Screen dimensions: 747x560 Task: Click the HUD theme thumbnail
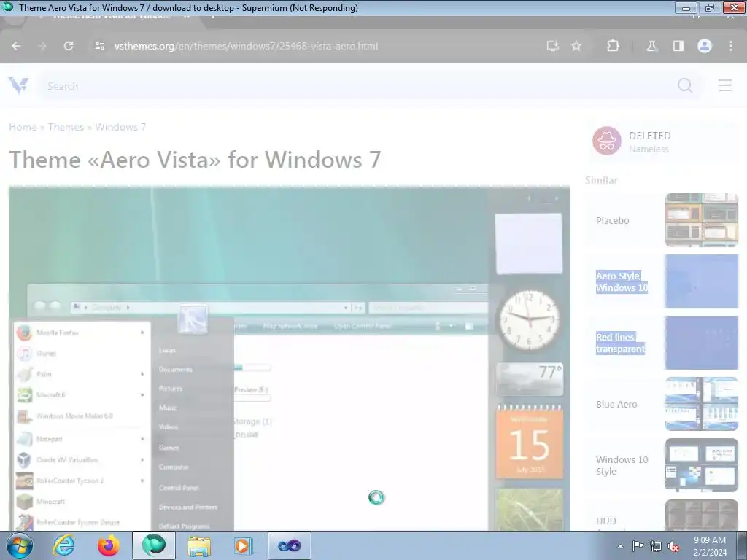[x=701, y=515]
